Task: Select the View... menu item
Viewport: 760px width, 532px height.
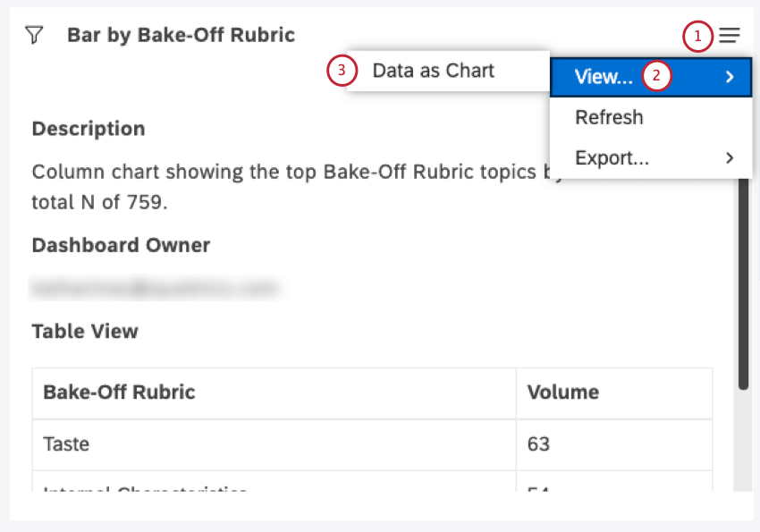Action: tap(604, 77)
